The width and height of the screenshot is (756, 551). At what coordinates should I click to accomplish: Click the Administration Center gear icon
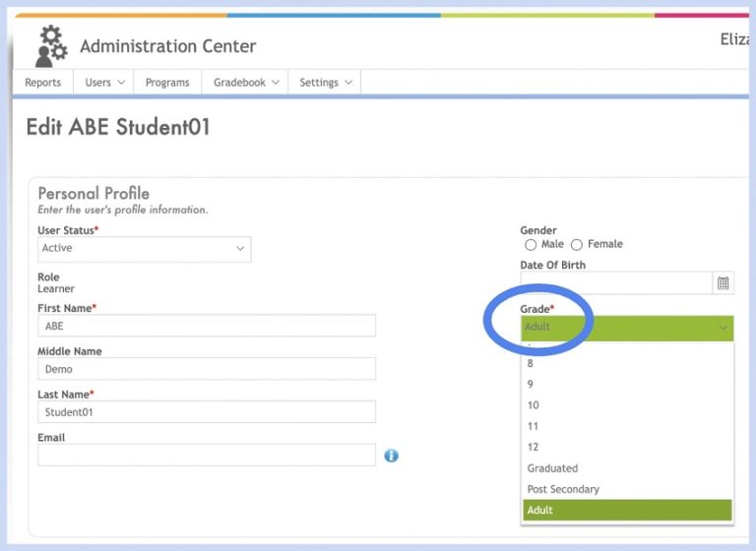(49, 45)
